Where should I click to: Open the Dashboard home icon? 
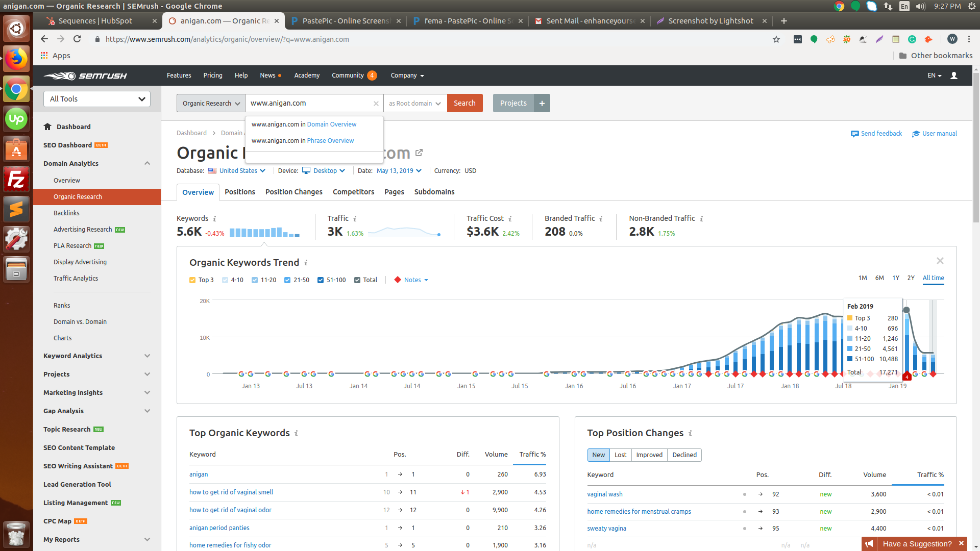[47, 127]
